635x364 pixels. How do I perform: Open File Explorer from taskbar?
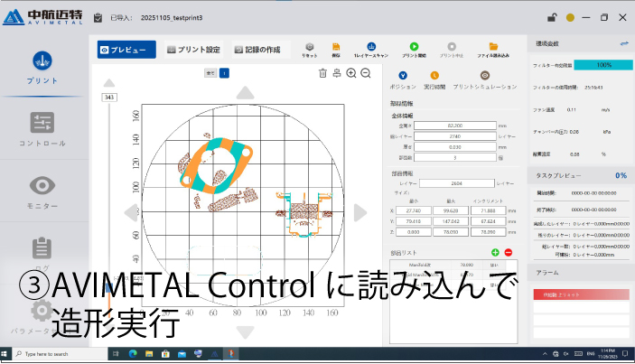coord(149,354)
